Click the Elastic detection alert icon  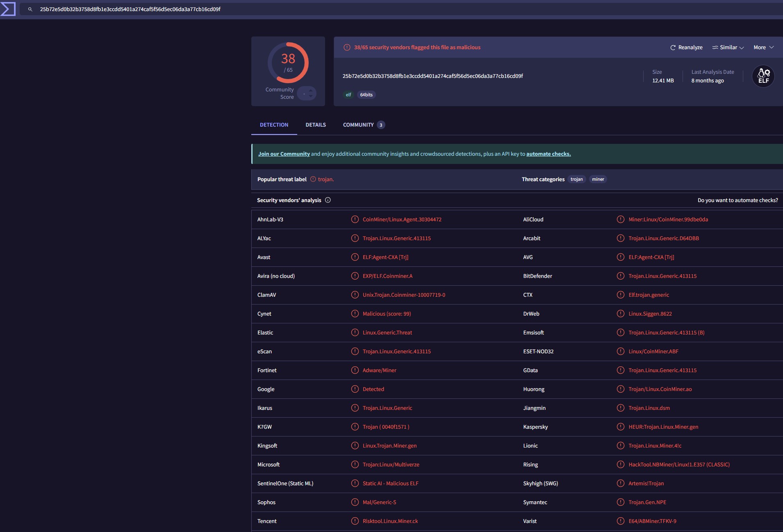tap(355, 333)
